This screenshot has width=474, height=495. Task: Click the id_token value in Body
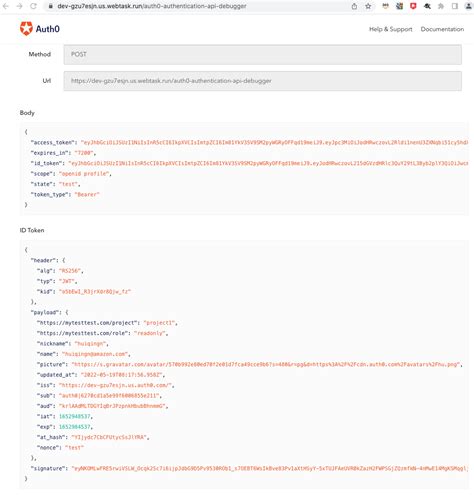pyautogui.click(x=268, y=163)
